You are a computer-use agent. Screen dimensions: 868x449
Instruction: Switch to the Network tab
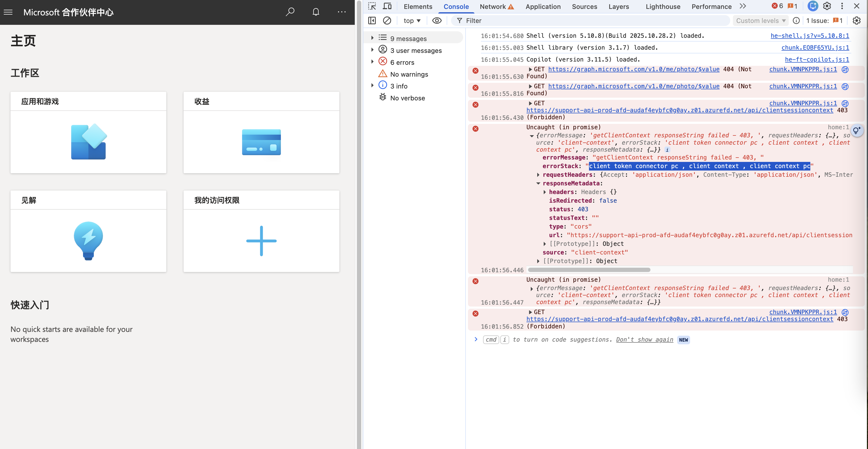click(496, 7)
